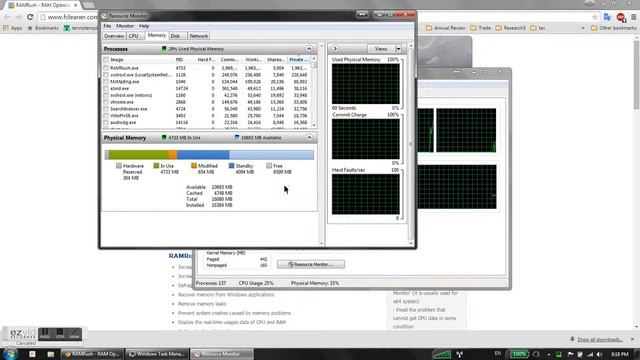
Task: Tick the MsMpEng.exe process checkbox
Action: pyautogui.click(x=106, y=82)
